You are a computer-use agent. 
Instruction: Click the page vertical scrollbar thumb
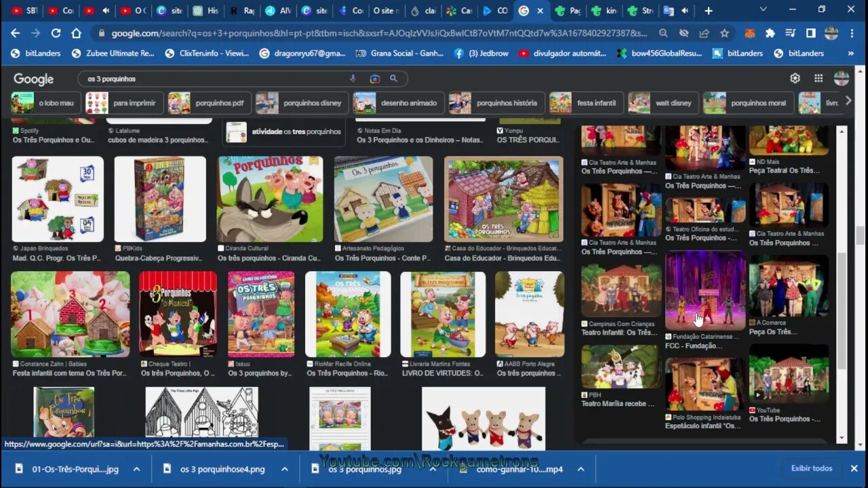860,236
